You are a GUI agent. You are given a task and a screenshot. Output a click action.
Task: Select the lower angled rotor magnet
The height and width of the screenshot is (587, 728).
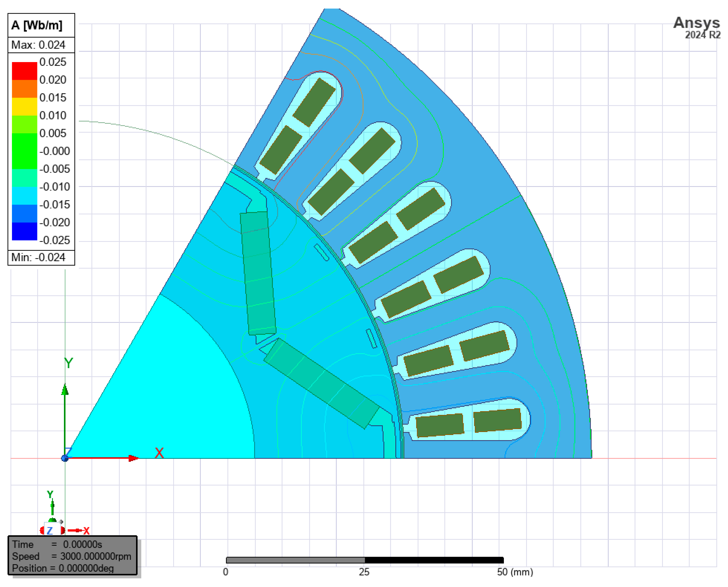321,383
